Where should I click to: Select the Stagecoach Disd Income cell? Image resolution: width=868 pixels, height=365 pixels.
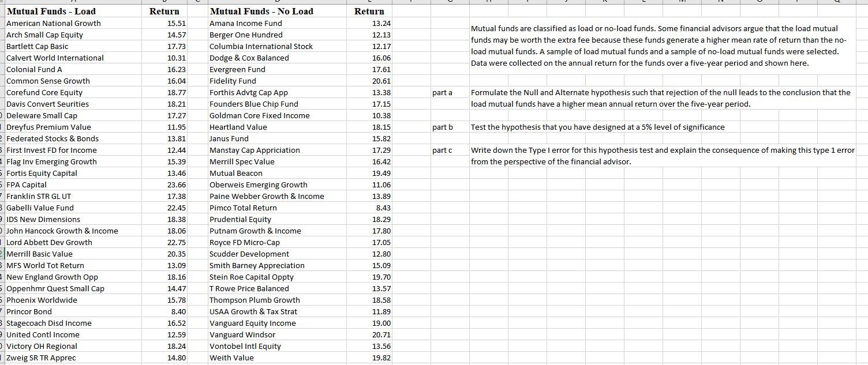click(72, 323)
